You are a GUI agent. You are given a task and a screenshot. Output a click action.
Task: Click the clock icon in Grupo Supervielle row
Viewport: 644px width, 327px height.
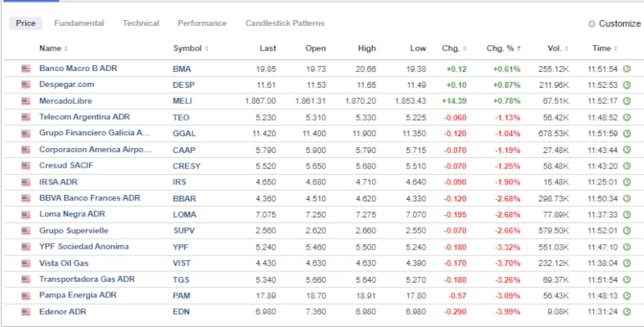(x=627, y=230)
